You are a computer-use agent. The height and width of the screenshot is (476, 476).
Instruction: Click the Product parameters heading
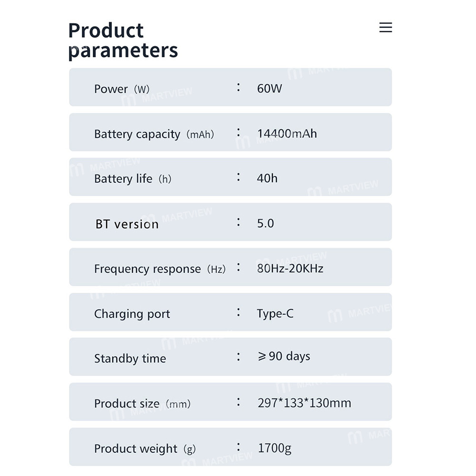pos(123,40)
